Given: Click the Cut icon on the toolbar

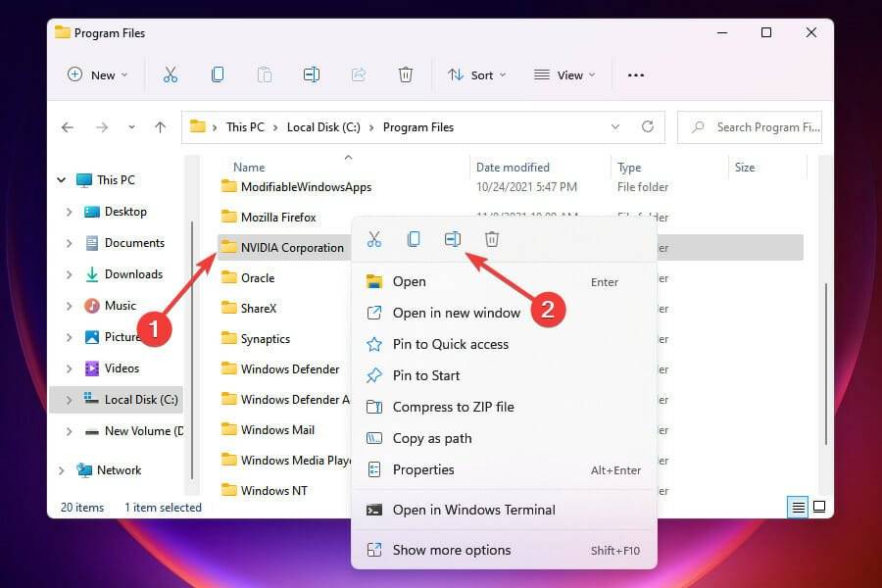Looking at the screenshot, I should [x=171, y=74].
